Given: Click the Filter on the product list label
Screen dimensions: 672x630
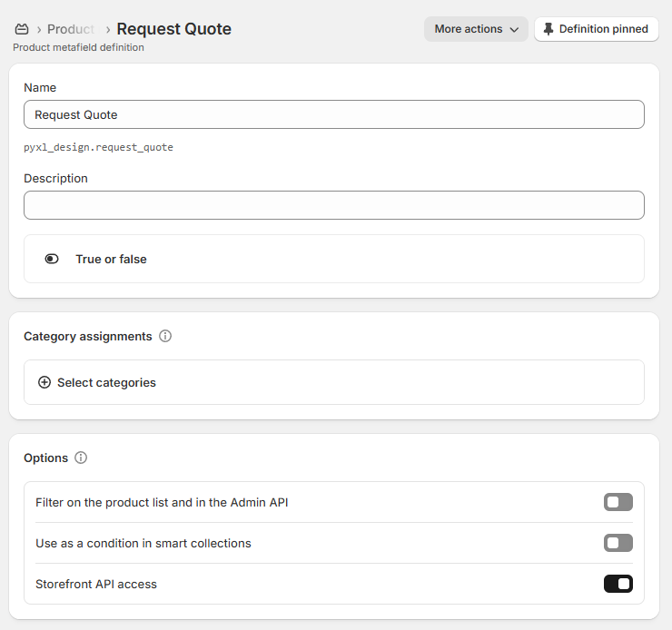Looking at the screenshot, I should pyautogui.click(x=162, y=502).
